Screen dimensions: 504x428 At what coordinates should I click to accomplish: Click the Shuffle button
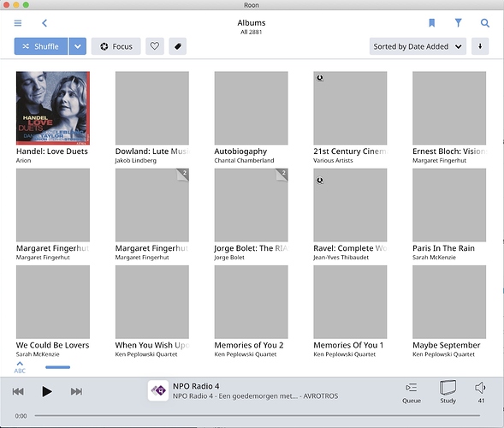click(x=41, y=46)
